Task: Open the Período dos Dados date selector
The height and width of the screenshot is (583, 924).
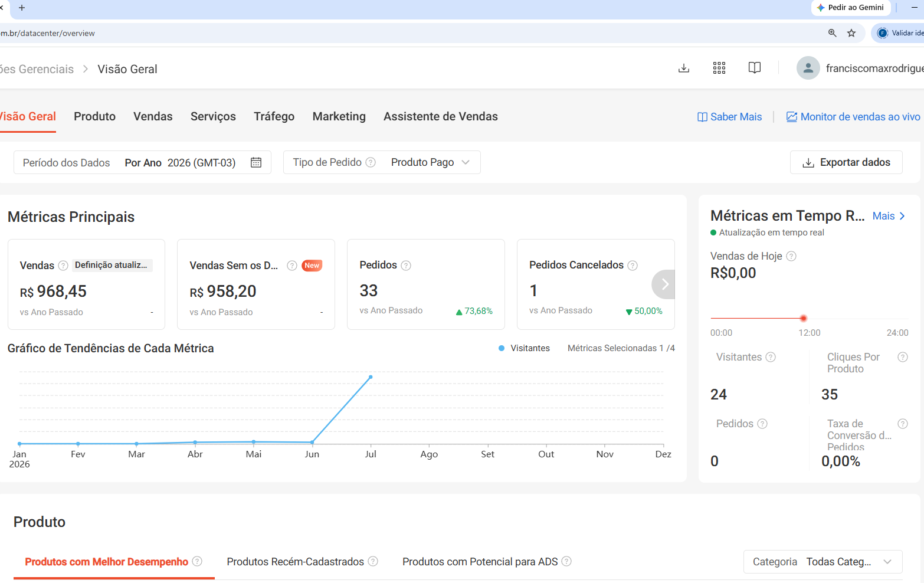Action: click(142, 162)
